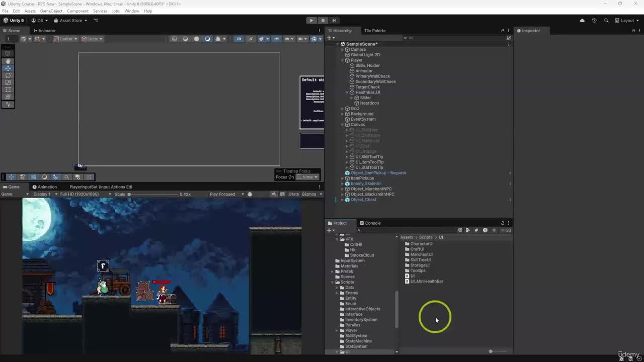The width and height of the screenshot is (644, 362).
Task: Select UI_SkillToolTip in the Hierarchy
Action: 369,157
